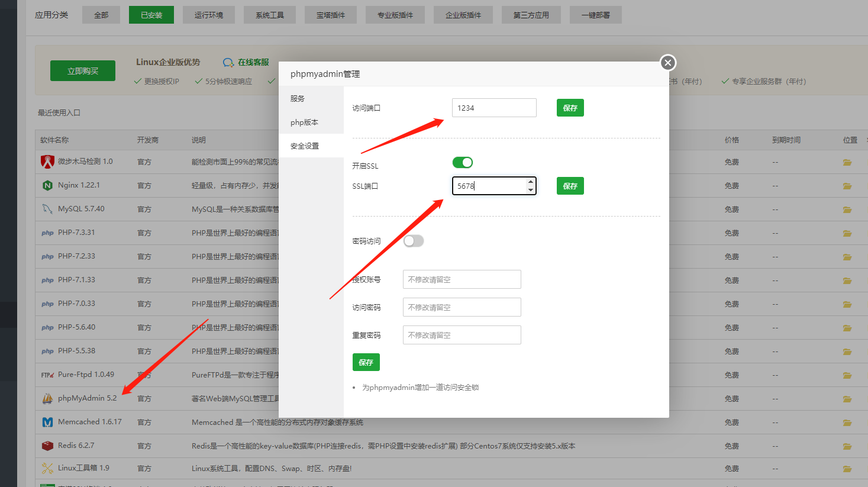
Task: Select the 系统工具 category tab
Action: (x=270, y=15)
